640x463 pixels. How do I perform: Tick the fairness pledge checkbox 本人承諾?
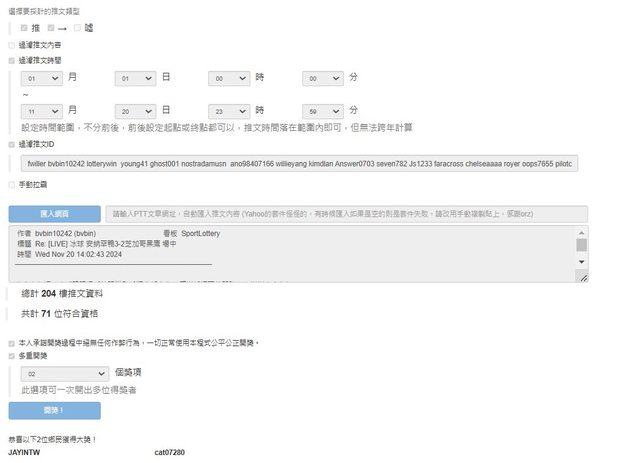point(12,343)
